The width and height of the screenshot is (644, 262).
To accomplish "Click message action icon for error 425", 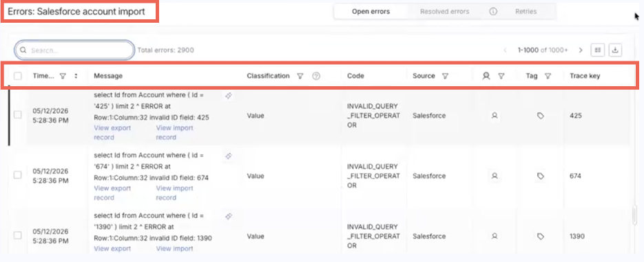I will coord(229,96).
